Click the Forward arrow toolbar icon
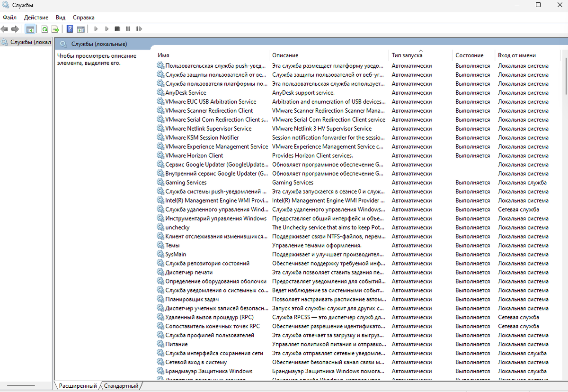Screen dimensions: 568x392 coord(15,29)
